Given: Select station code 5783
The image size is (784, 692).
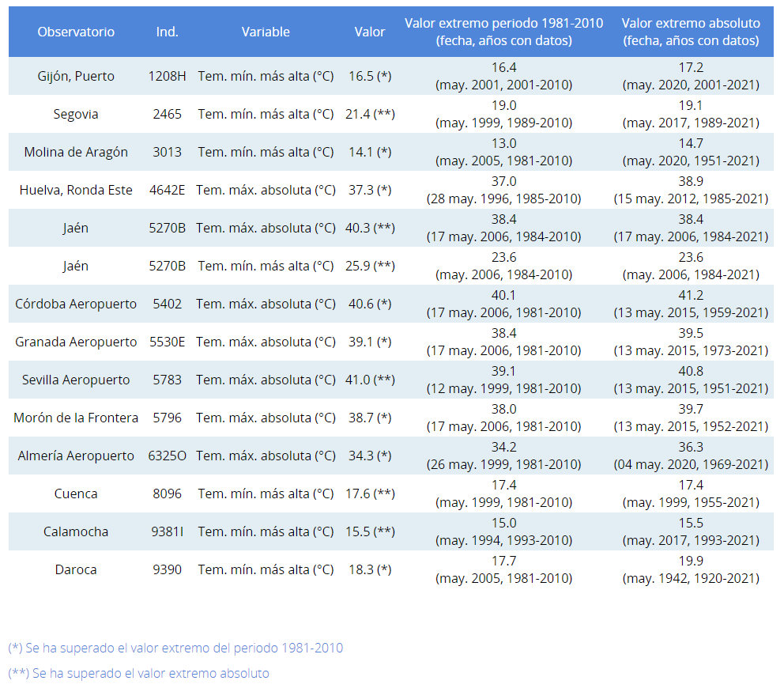Looking at the screenshot, I should [x=167, y=380].
